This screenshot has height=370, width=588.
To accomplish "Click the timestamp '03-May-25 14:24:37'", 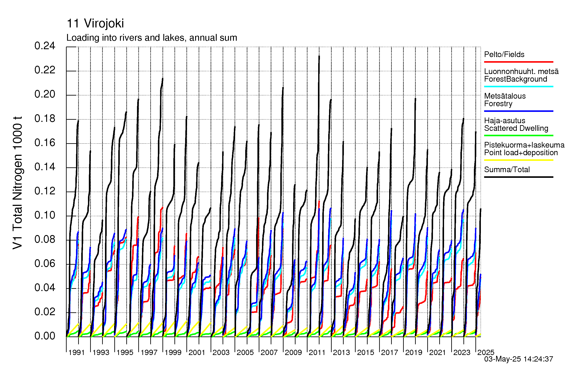I will click(x=518, y=359).
